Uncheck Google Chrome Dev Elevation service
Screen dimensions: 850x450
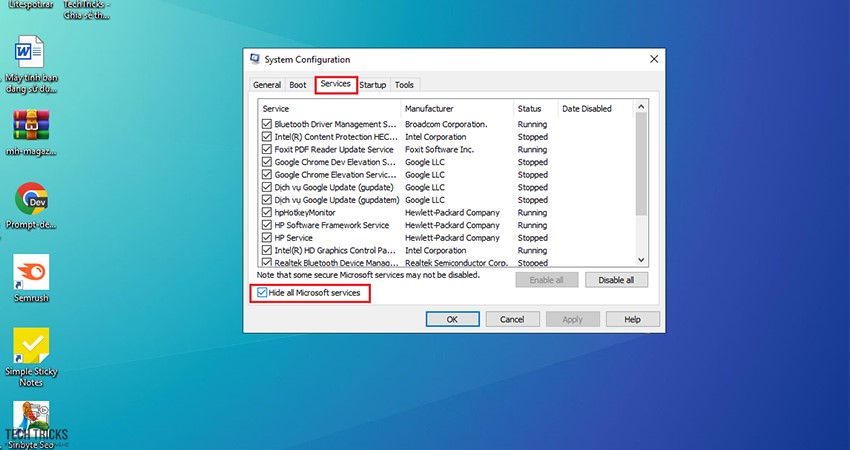[267, 162]
